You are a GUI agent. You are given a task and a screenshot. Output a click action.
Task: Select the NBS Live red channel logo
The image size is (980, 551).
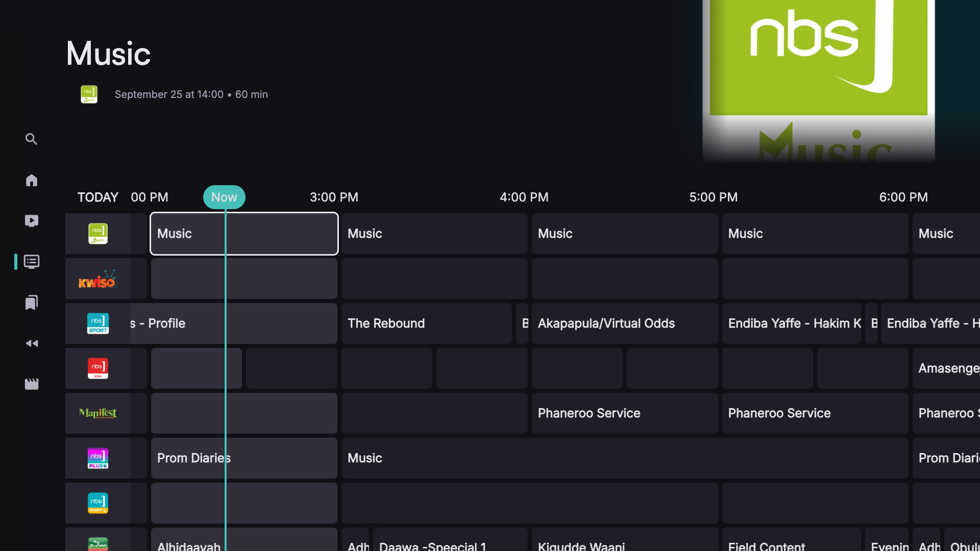pyautogui.click(x=98, y=368)
